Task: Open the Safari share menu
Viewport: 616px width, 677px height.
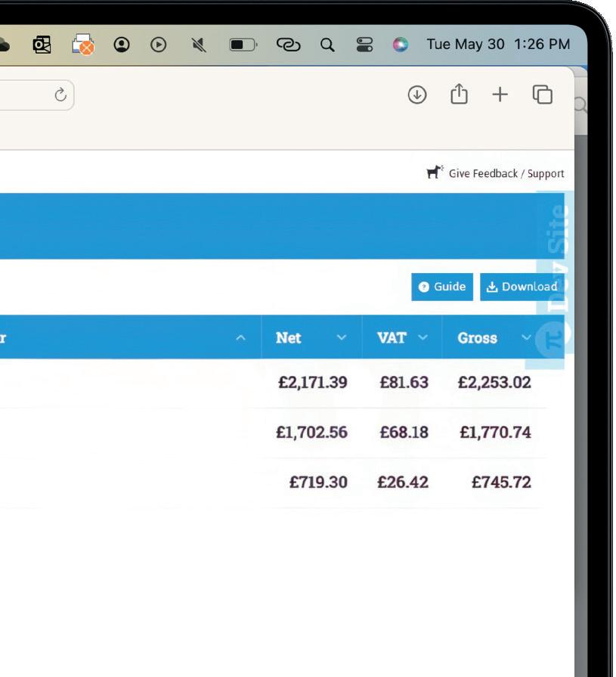Action: click(x=459, y=94)
